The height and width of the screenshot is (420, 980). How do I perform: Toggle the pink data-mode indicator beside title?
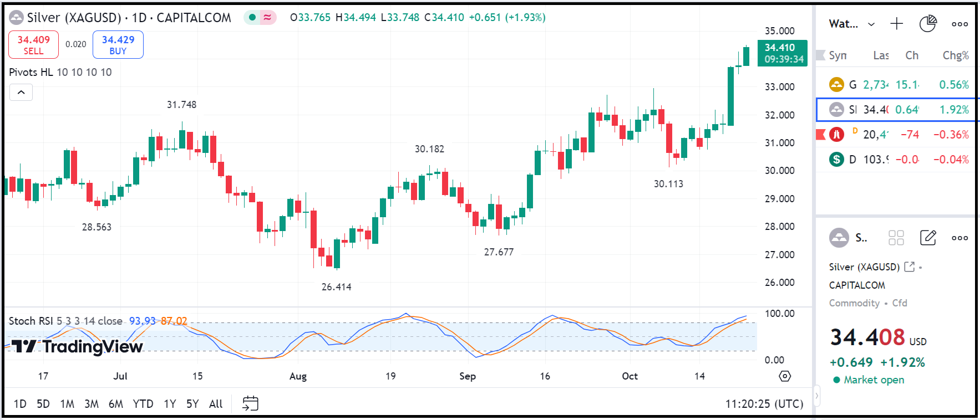(x=267, y=17)
